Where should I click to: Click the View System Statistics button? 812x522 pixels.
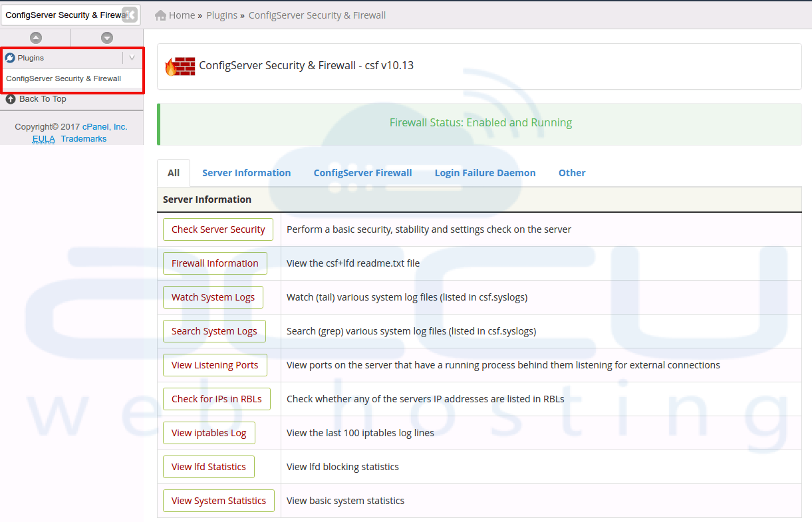pos(219,501)
